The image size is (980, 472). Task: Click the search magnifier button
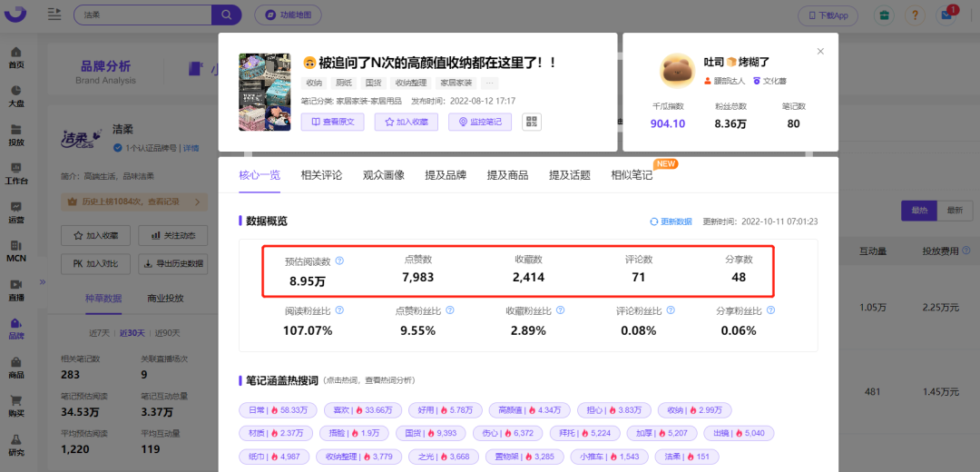(226, 15)
